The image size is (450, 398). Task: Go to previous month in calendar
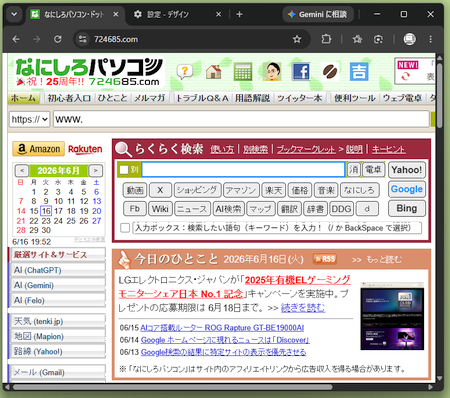22,171
